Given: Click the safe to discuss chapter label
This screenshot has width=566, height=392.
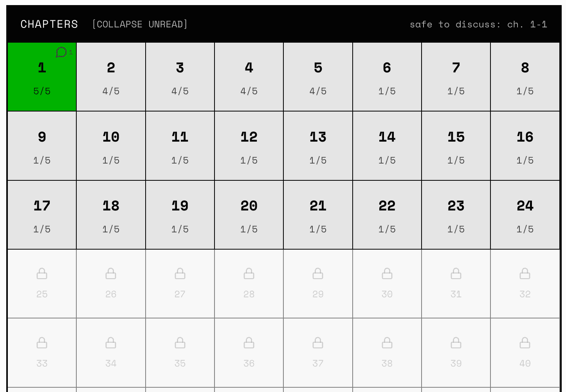Looking at the screenshot, I should 478,24.
